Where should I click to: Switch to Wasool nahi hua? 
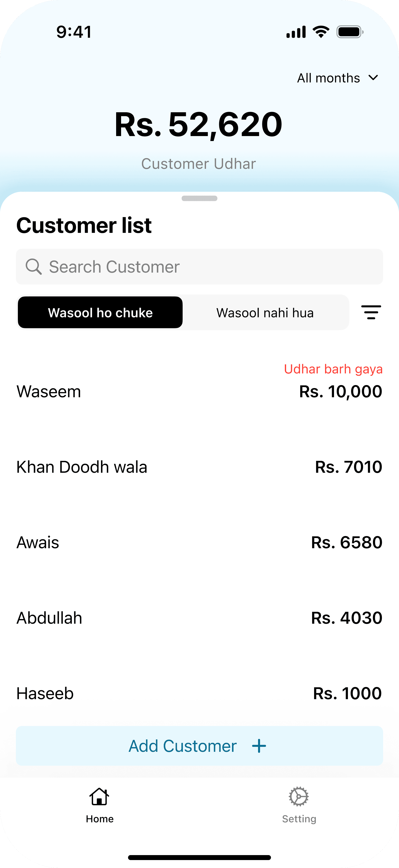pos(265,312)
